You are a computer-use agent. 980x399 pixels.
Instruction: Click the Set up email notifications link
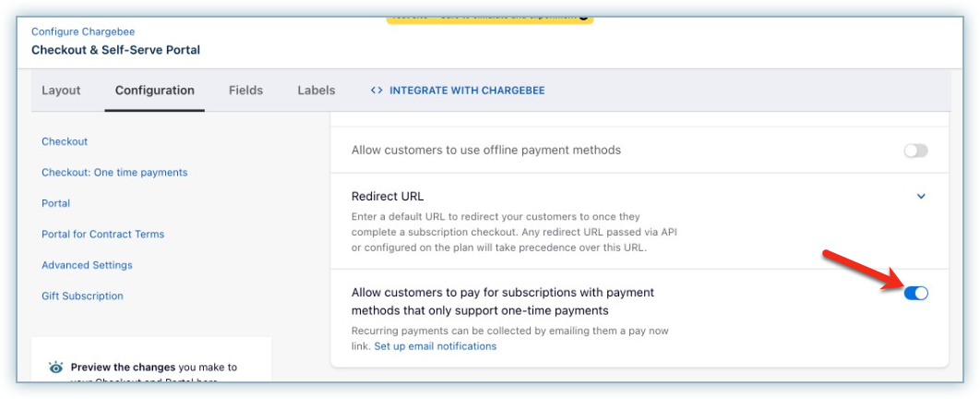435,345
